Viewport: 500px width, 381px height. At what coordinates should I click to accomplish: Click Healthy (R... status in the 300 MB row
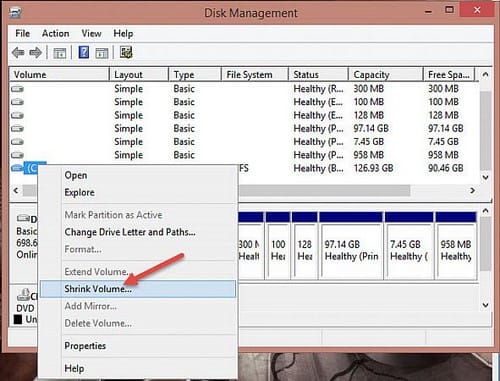(x=318, y=89)
